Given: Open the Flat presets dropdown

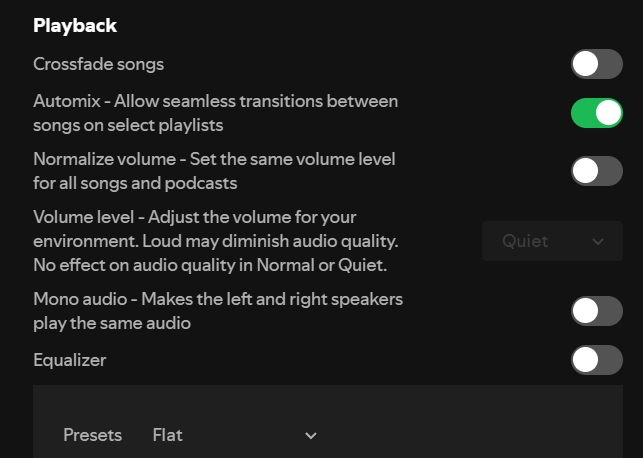Looking at the screenshot, I should 234,435.
